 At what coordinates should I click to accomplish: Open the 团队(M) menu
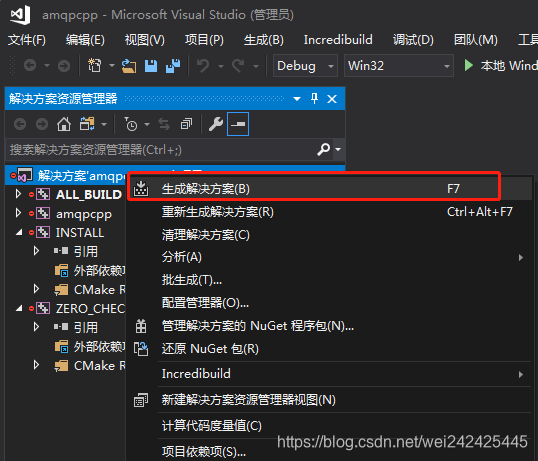click(x=476, y=40)
